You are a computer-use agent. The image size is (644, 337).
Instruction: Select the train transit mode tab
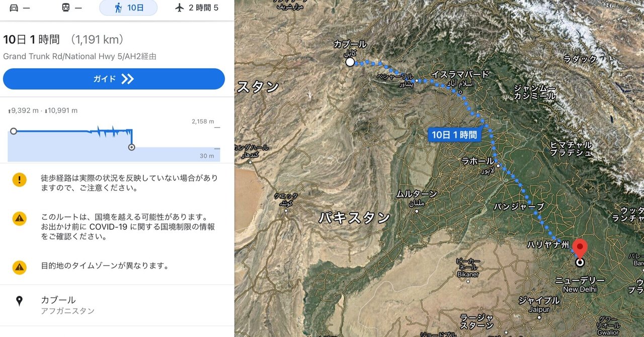71,8
